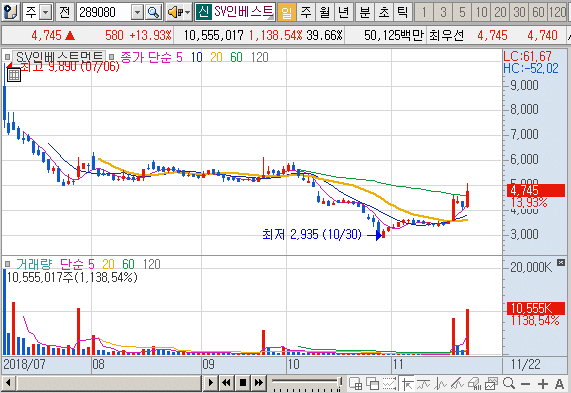Choose the 3 interval button
Image resolution: width=571 pixels, height=393 pixels.
(443, 12)
